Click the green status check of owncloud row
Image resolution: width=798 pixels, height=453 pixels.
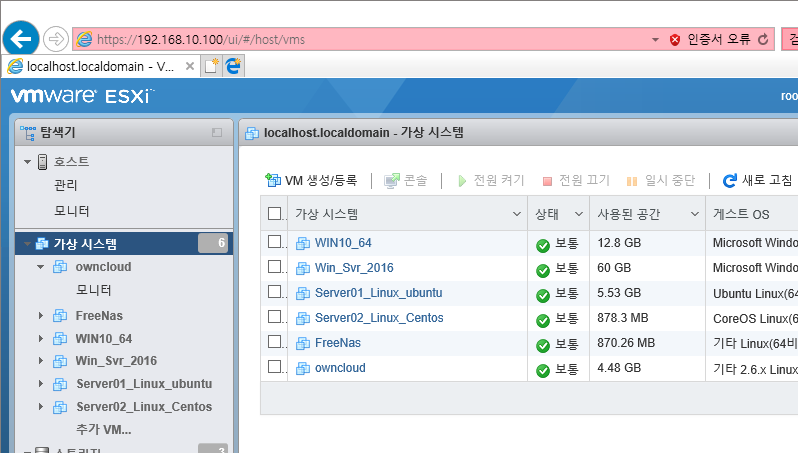coord(543,371)
